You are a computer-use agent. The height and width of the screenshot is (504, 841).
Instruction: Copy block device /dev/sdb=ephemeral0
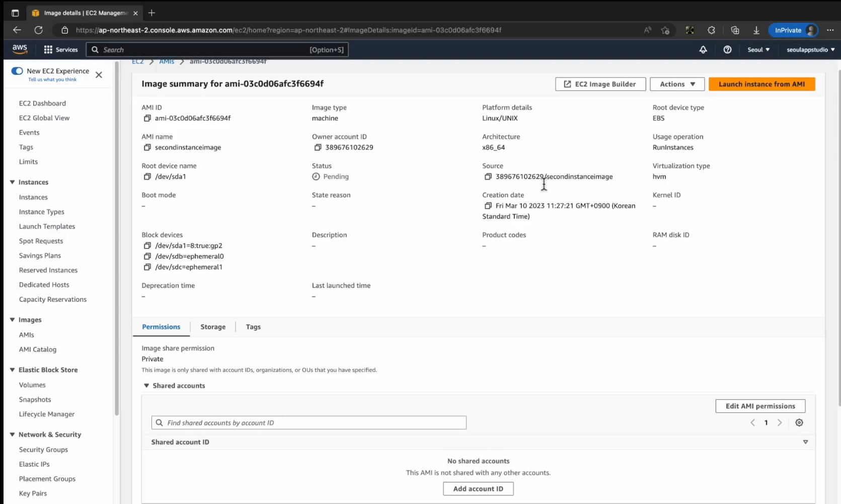coord(147,256)
